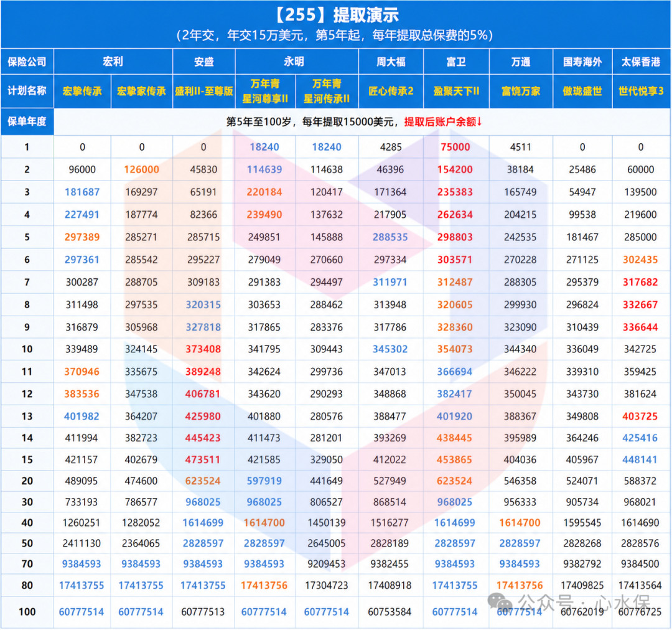The width and height of the screenshot is (672, 630).
Task: Click the plan name 万年青星河传承II
Action: 327,91
